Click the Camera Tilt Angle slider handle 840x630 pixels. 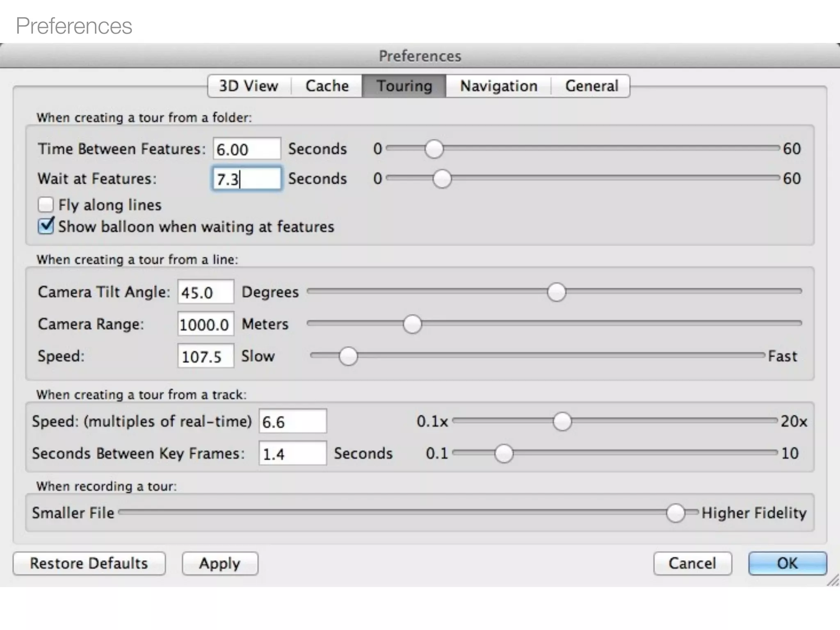(x=556, y=292)
